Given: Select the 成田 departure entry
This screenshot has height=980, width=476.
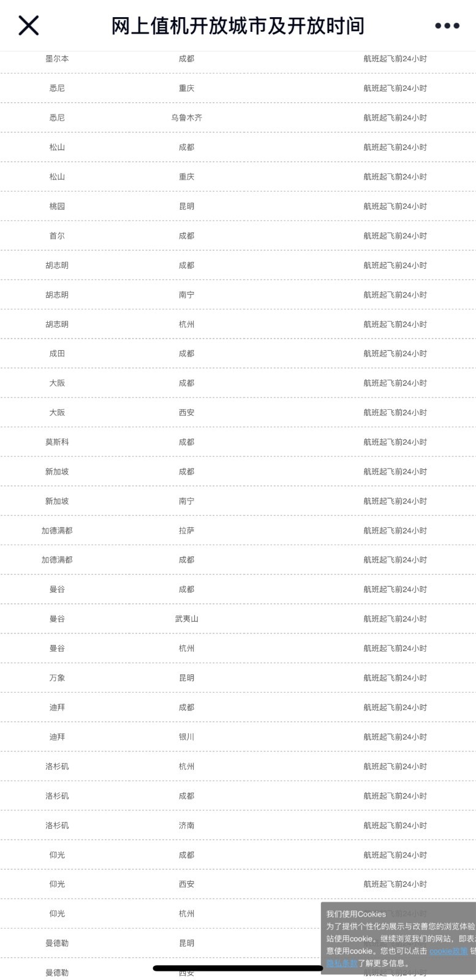Looking at the screenshot, I should click(57, 353).
